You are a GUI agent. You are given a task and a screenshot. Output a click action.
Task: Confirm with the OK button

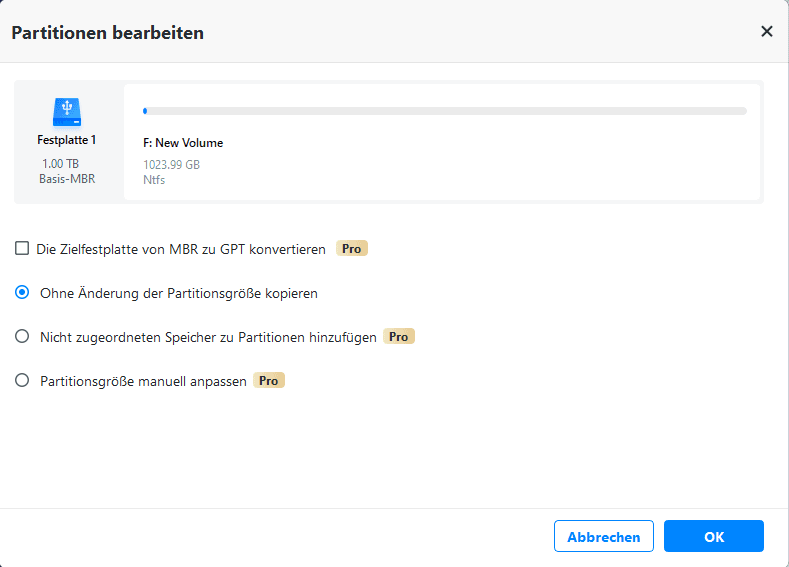point(713,537)
